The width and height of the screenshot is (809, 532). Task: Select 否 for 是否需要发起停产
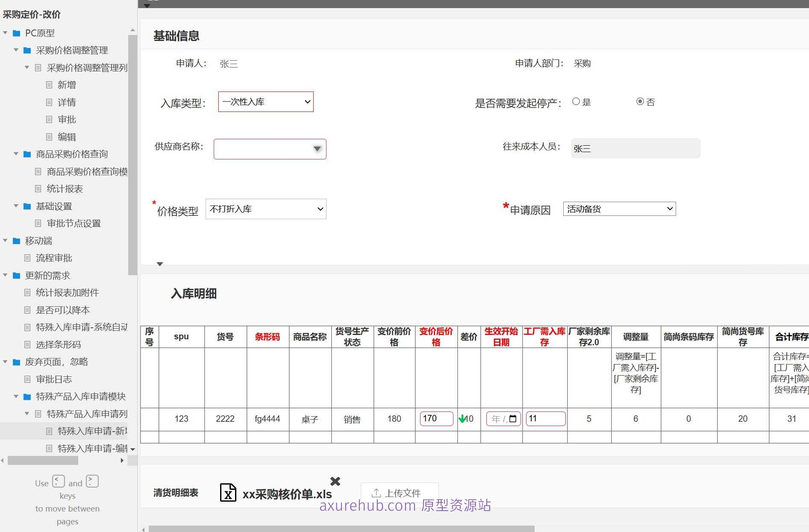click(640, 101)
